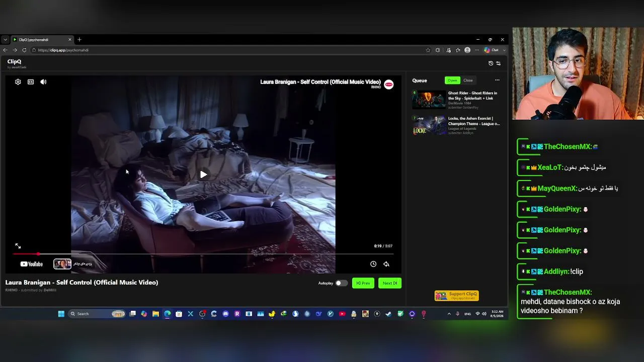The width and height of the screenshot is (644, 362).
Task: Open File Explorer from the taskbar
Action: [156, 314]
